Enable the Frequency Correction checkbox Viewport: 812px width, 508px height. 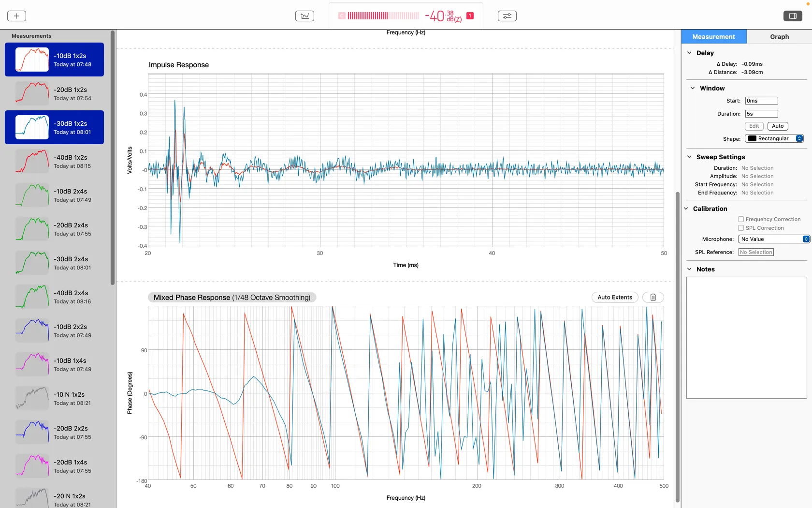click(741, 219)
